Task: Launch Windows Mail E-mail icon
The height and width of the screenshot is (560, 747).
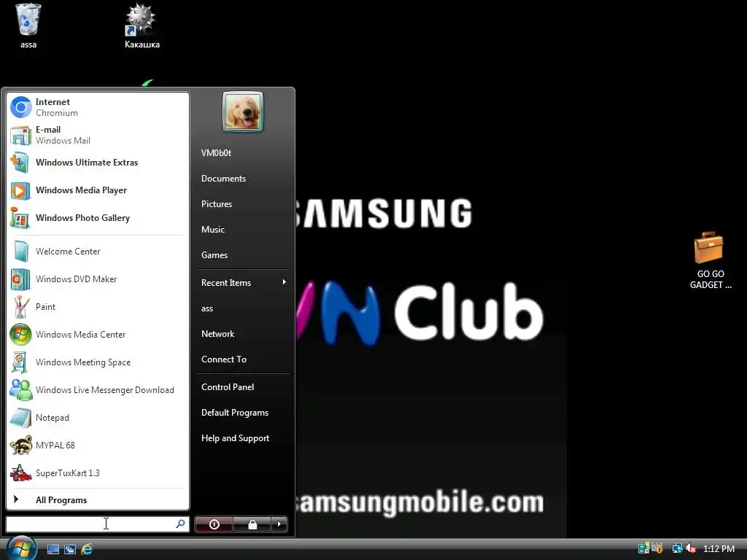Action: coord(21,135)
